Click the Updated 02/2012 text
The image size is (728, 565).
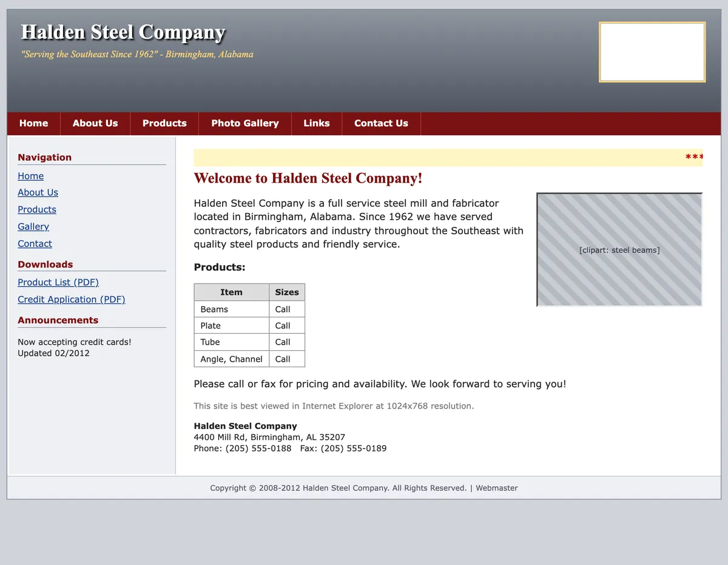53,353
